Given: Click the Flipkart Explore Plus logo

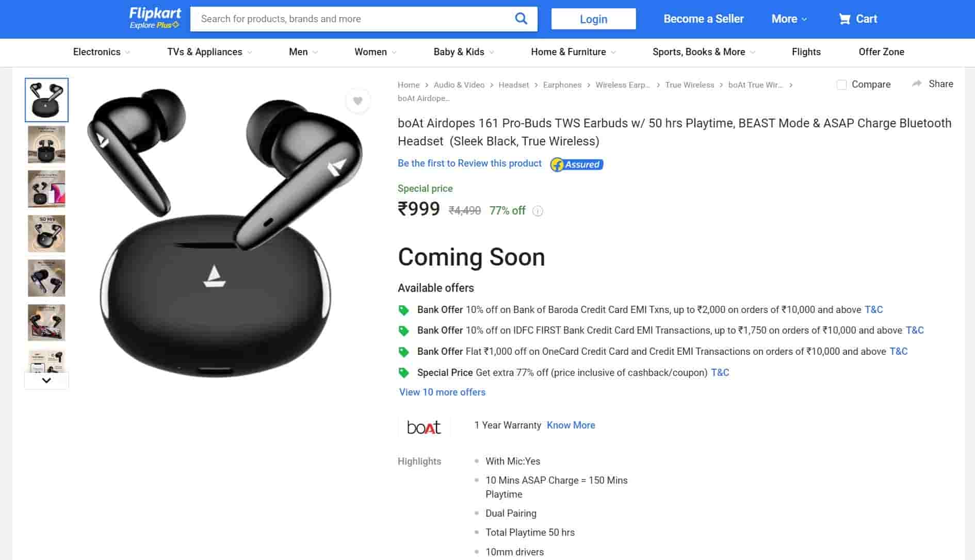Looking at the screenshot, I should pos(155,18).
